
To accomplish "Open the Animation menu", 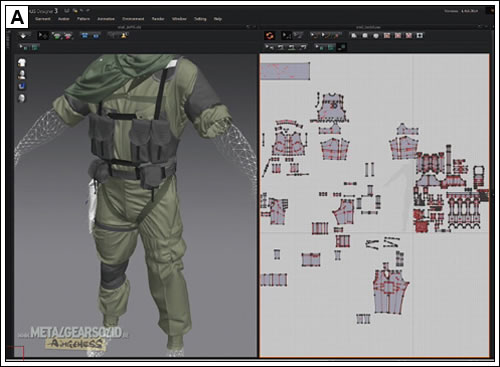I will pos(106,19).
